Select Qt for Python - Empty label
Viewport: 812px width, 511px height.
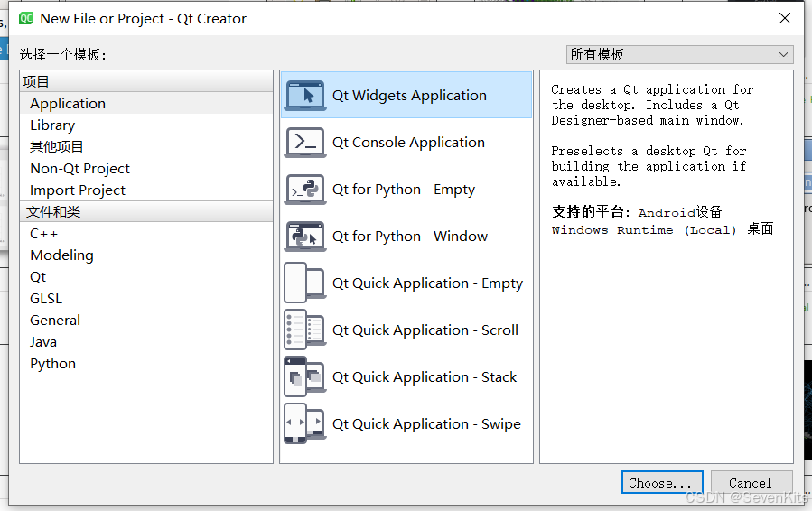[404, 190]
